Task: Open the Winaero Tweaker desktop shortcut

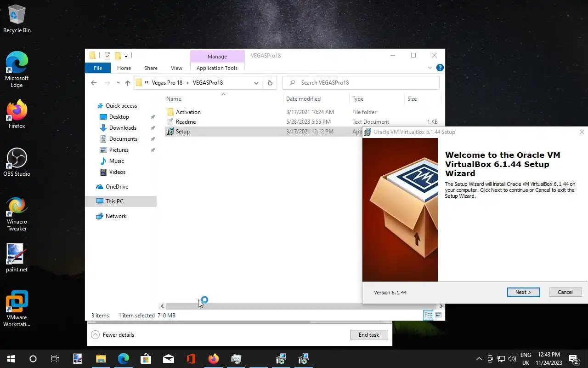Action: coord(17,214)
